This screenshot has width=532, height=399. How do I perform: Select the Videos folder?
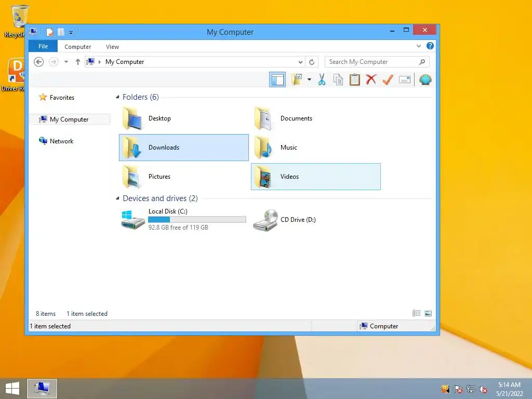[315, 177]
